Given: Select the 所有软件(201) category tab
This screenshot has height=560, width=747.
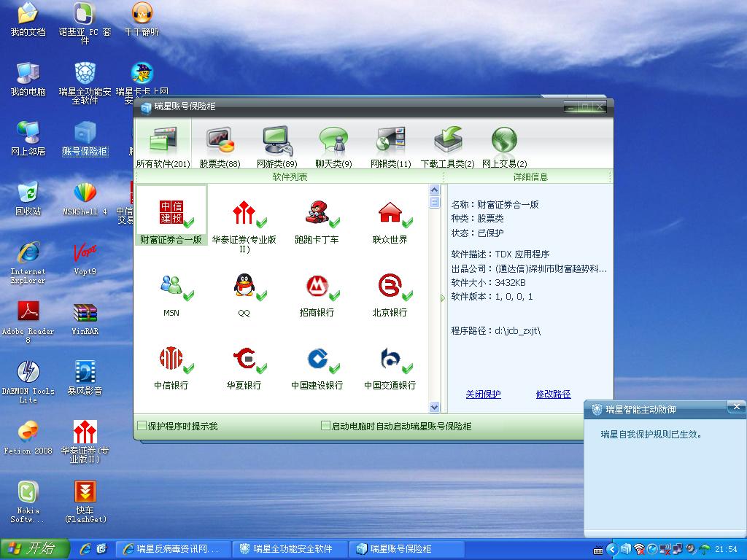Looking at the screenshot, I should point(163,145).
